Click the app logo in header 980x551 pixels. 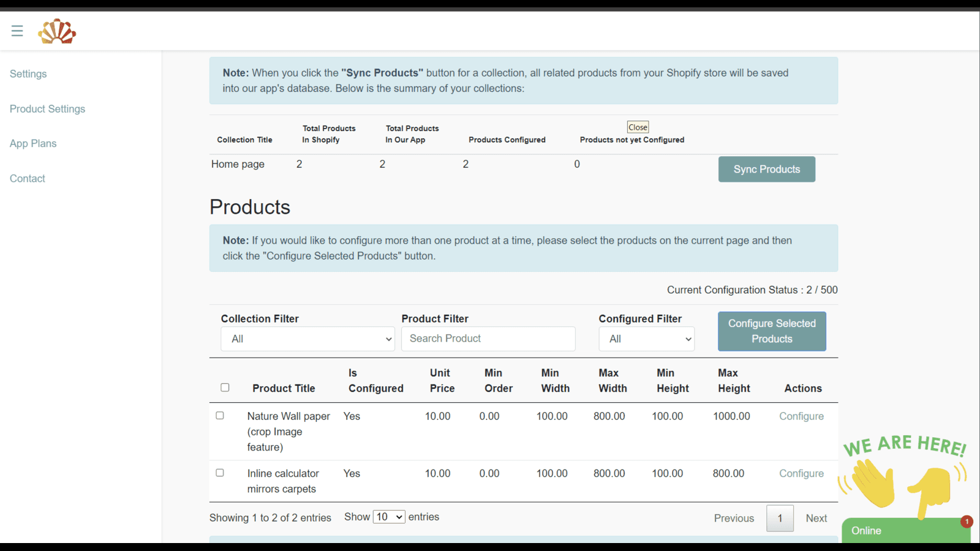pyautogui.click(x=57, y=31)
